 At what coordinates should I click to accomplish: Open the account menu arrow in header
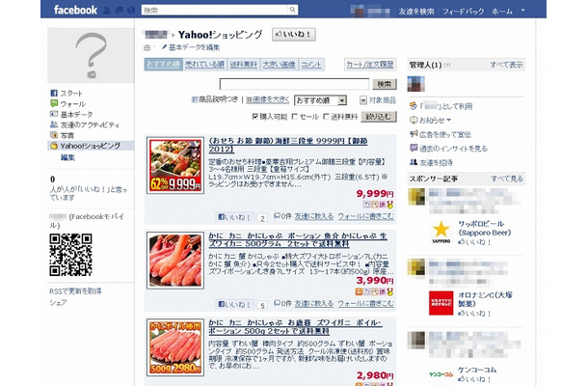523,11
